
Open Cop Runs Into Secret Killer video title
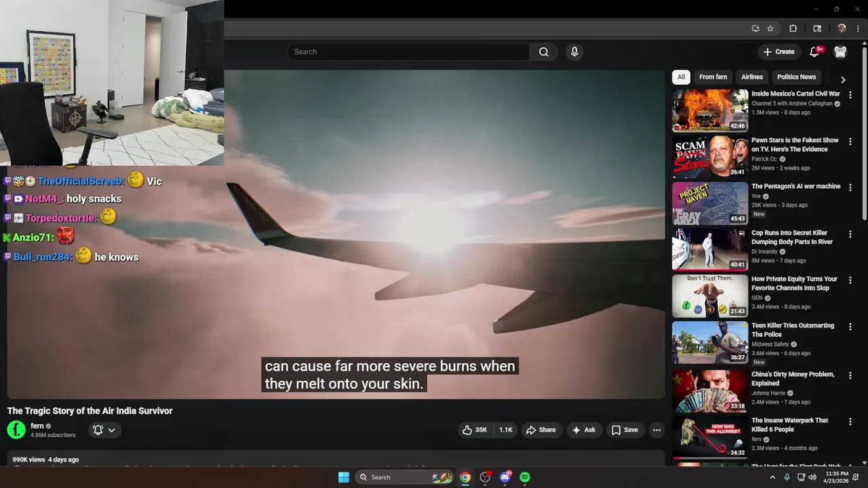coord(792,237)
